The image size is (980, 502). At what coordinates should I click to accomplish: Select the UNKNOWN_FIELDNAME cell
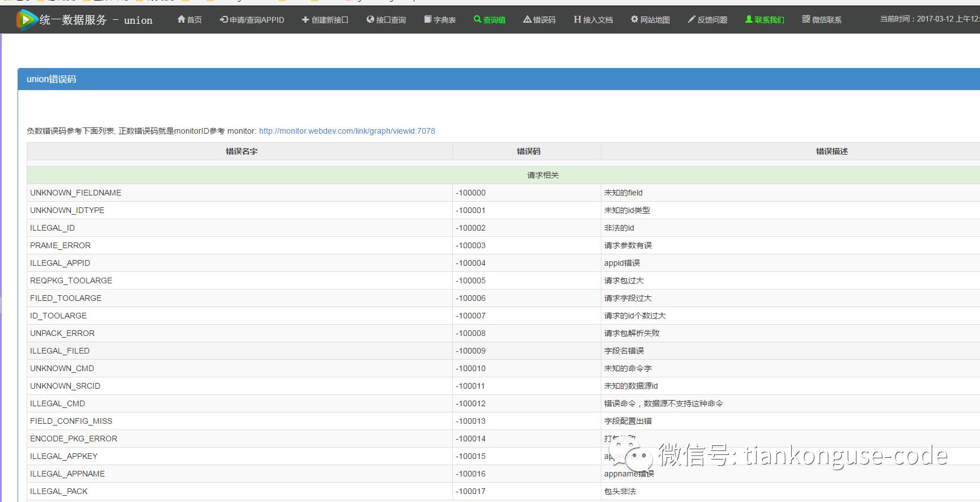tap(240, 193)
